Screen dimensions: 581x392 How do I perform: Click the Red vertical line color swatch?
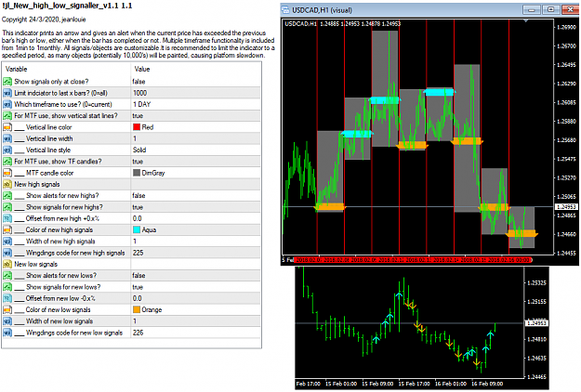[137, 127]
